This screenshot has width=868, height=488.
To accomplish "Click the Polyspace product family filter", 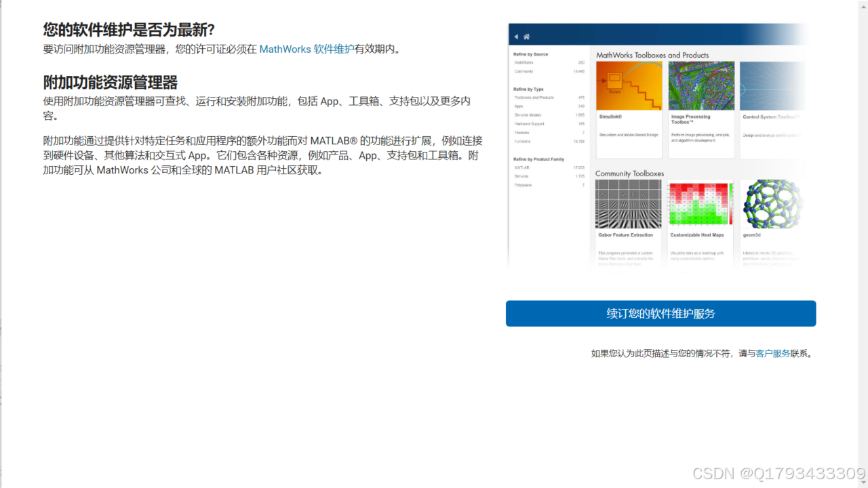I will tap(549, 185).
